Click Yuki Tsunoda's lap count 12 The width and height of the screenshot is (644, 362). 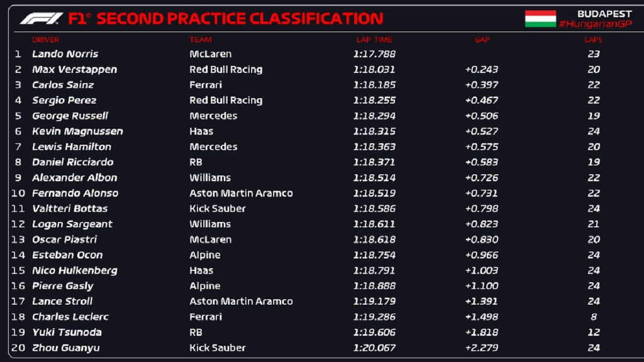coord(593,333)
